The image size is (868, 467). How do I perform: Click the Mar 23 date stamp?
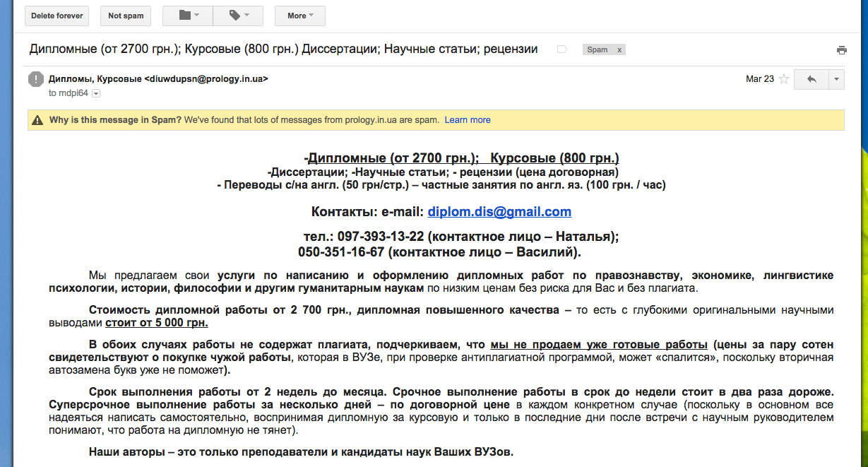point(760,79)
